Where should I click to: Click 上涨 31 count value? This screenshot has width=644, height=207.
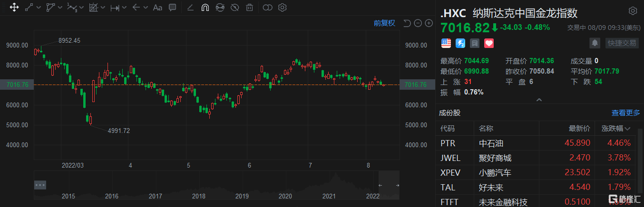(468, 82)
